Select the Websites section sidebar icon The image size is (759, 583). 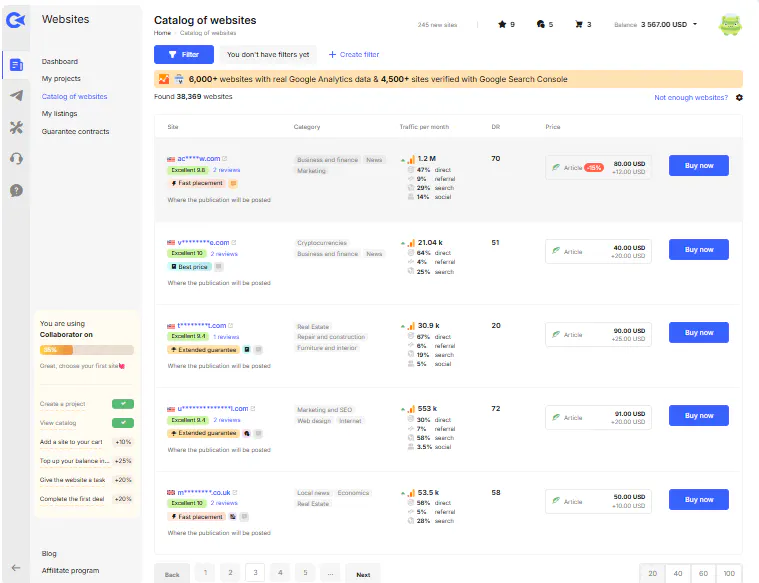coord(16,64)
